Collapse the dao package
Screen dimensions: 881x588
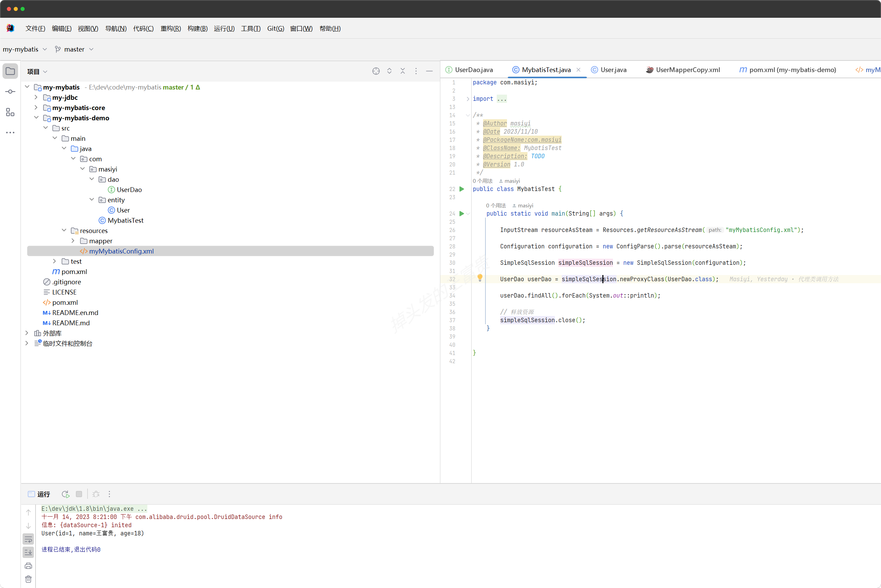tap(92, 179)
